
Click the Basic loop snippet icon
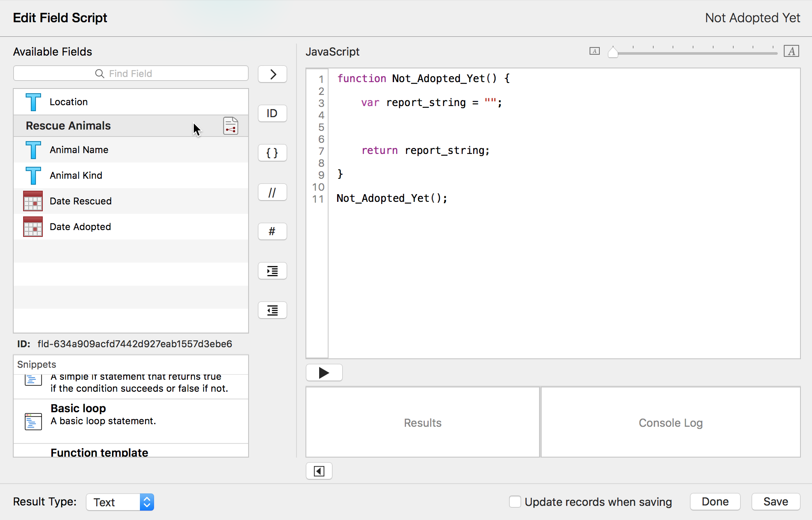click(33, 422)
